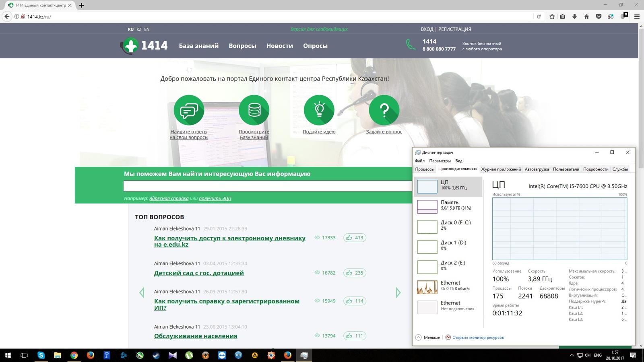
Task: Collapse Task Manager with Меньше chevron
Action: 419,337
